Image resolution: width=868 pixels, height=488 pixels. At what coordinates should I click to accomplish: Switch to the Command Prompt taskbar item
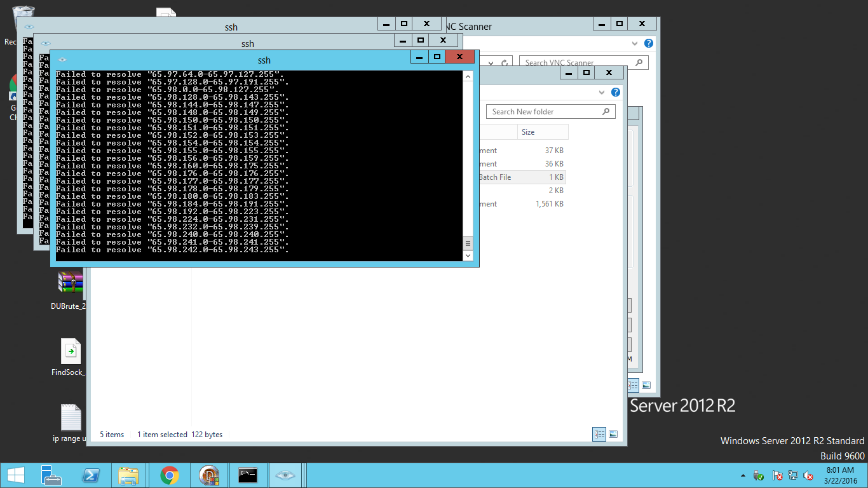[248, 475]
